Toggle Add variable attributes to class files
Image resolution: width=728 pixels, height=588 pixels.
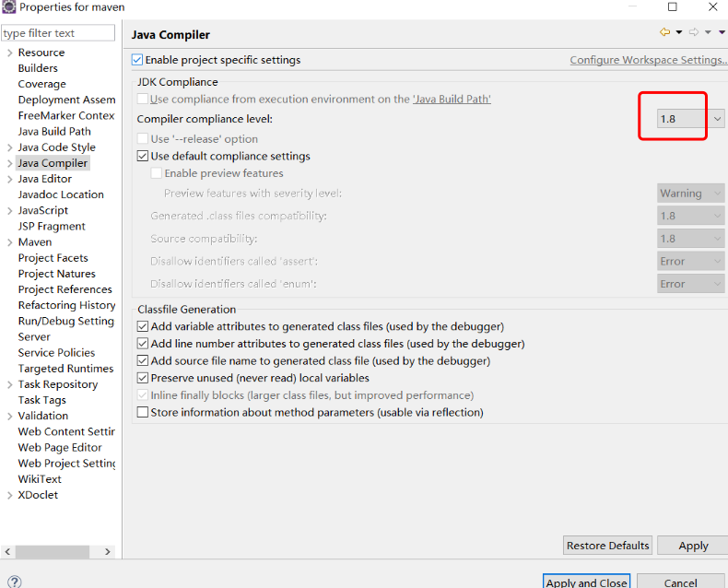[143, 326]
